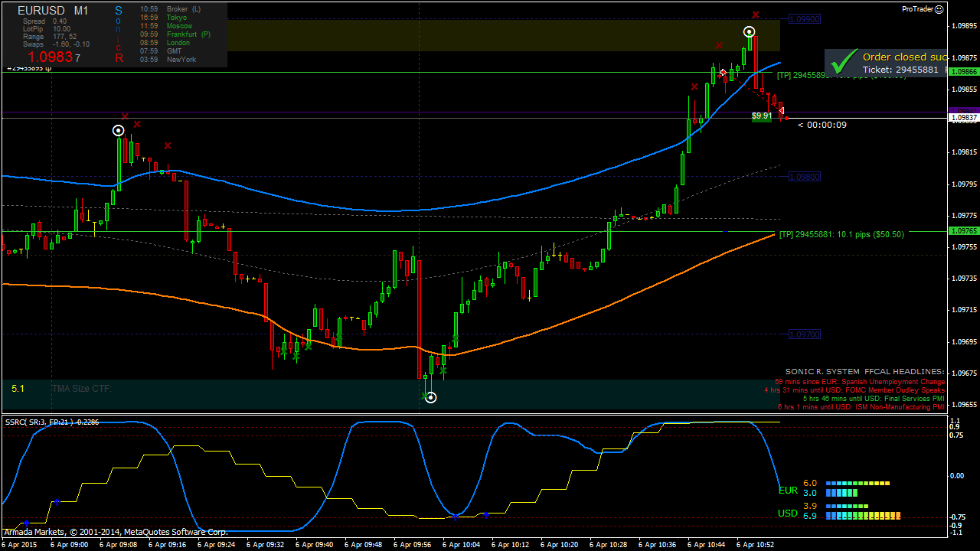This screenshot has height=551, width=980.
Task: Click the Spread 0.40 readout
Action: tap(44, 21)
